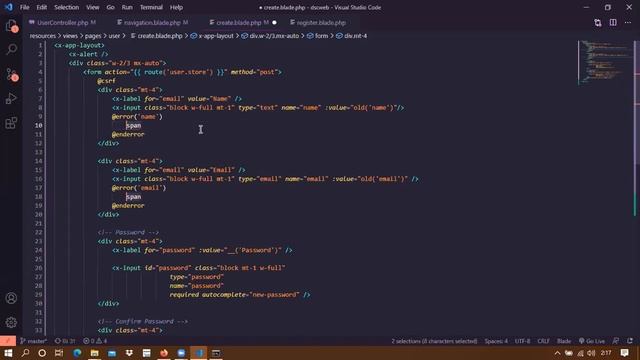Click the '@csrf' directive on line 5
The width and height of the screenshot is (640, 360).
(x=106, y=81)
